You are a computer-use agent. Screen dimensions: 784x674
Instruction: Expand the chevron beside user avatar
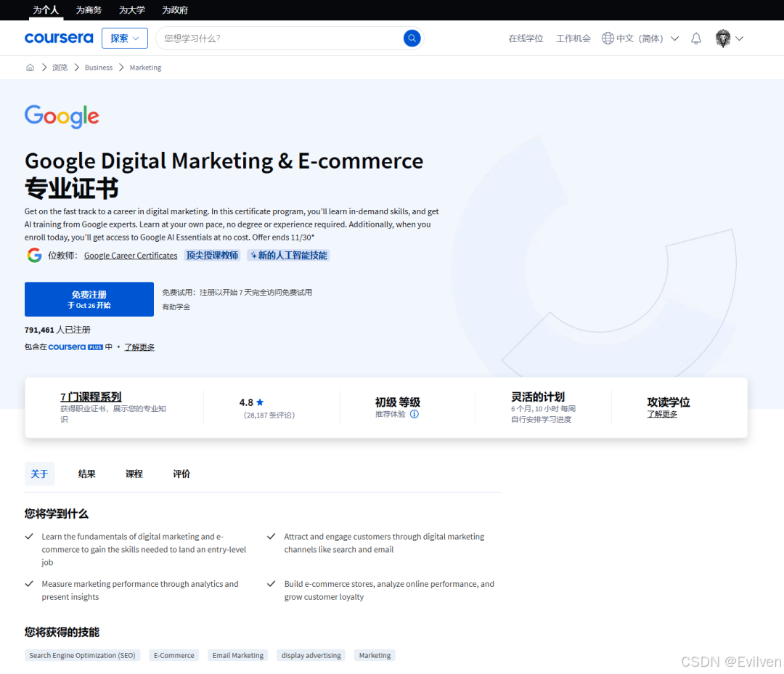tap(739, 38)
